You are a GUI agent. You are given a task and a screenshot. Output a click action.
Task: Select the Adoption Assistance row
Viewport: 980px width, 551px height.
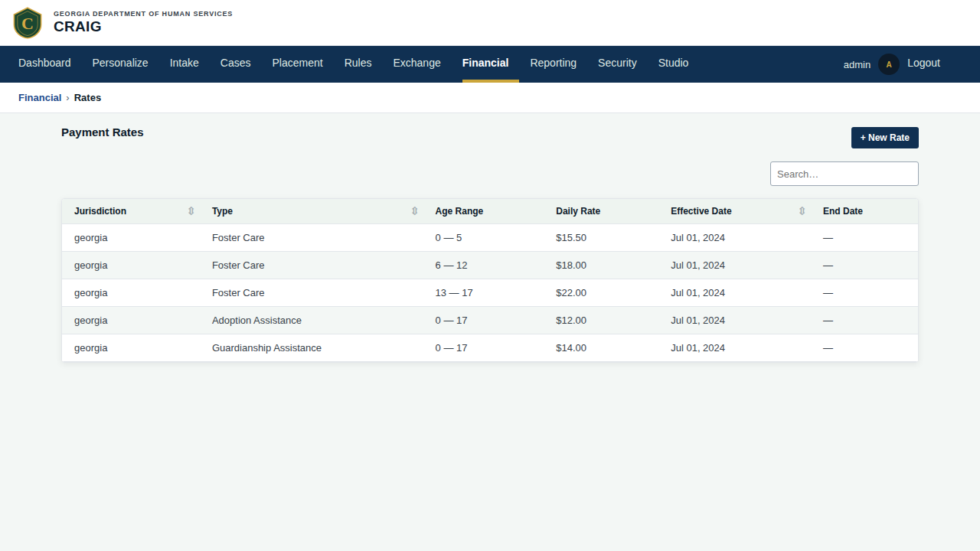pos(490,321)
